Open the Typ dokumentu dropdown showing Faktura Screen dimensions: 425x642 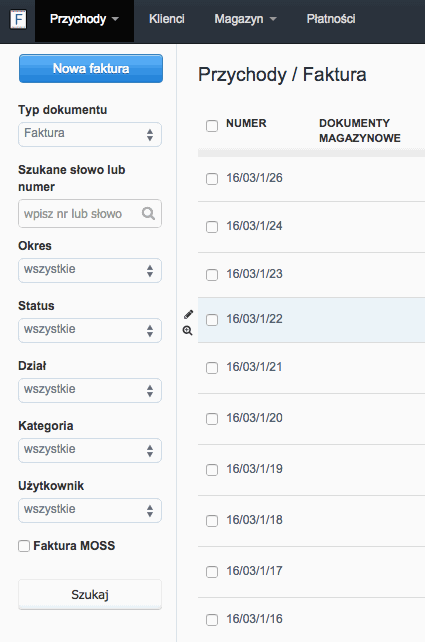tap(90, 134)
